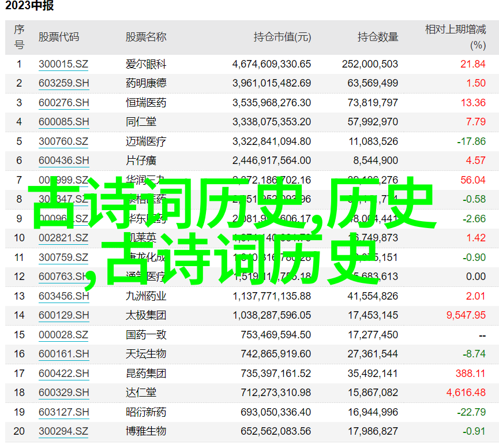Click the 300759.SZ stock code link
This screenshot has width=499, height=448.
pos(63,257)
